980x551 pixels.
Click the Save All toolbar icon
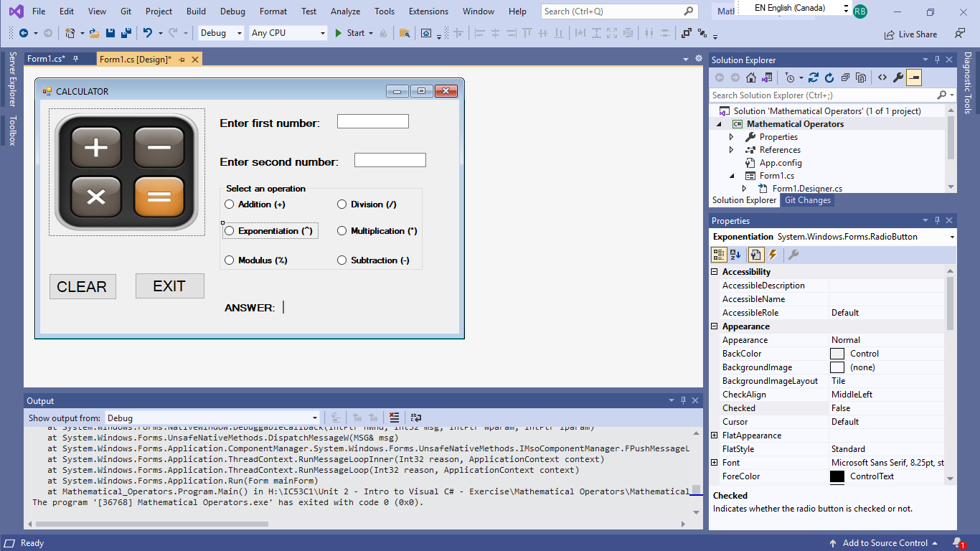coord(126,33)
